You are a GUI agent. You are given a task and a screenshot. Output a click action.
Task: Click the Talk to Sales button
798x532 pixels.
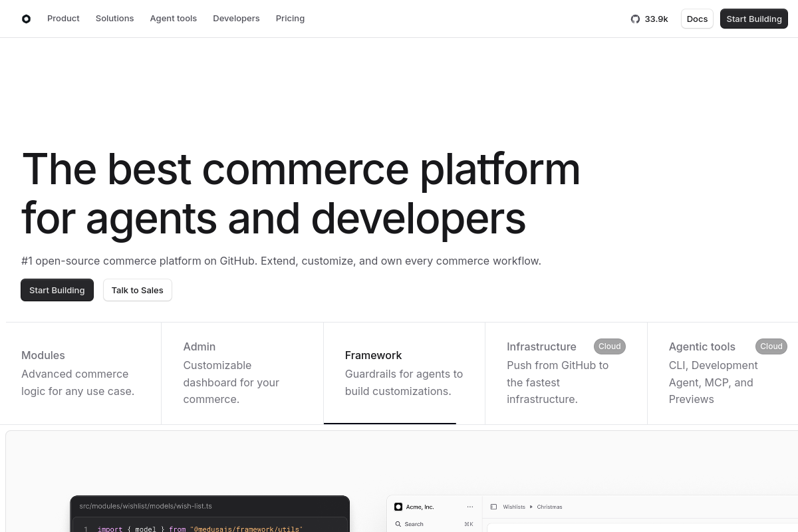pos(138,290)
